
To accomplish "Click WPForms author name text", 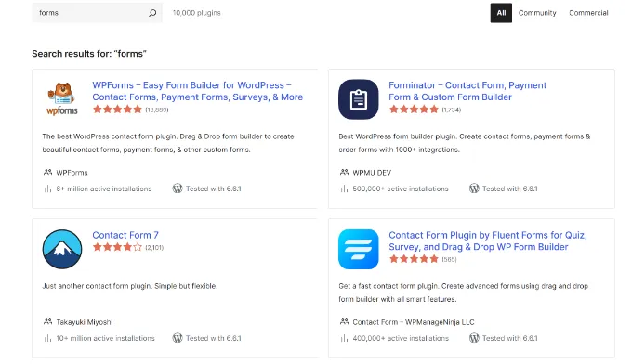I will [72, 173].
